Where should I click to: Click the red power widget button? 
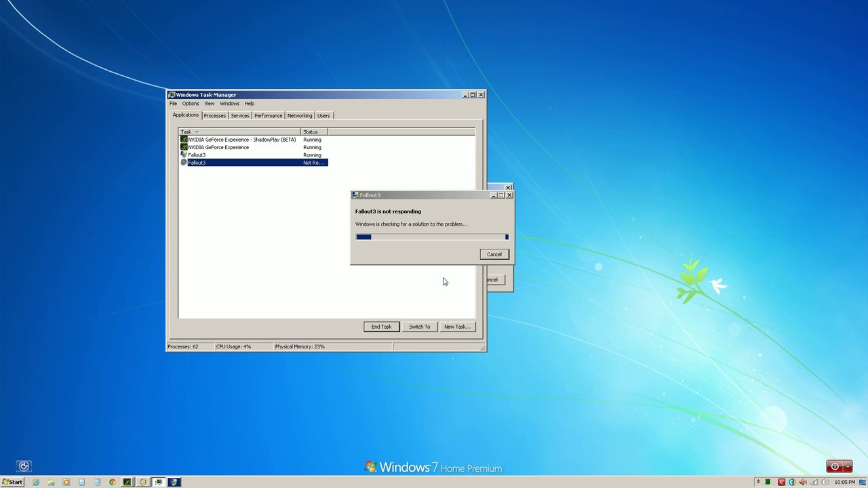(835, 466)
